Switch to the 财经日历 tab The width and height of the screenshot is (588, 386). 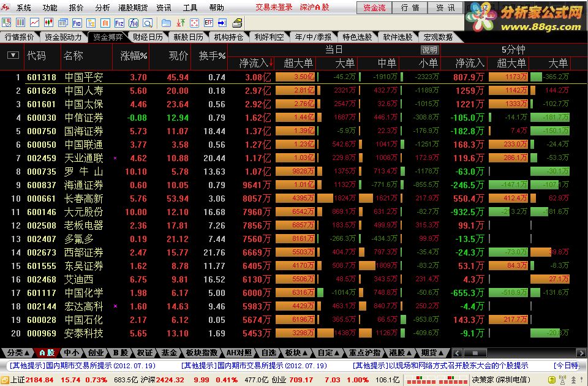[148, 37]
